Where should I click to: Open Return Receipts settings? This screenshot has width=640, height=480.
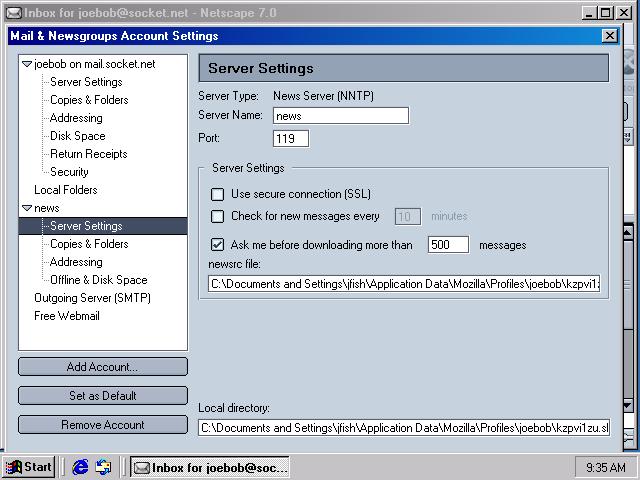[88, 154]
